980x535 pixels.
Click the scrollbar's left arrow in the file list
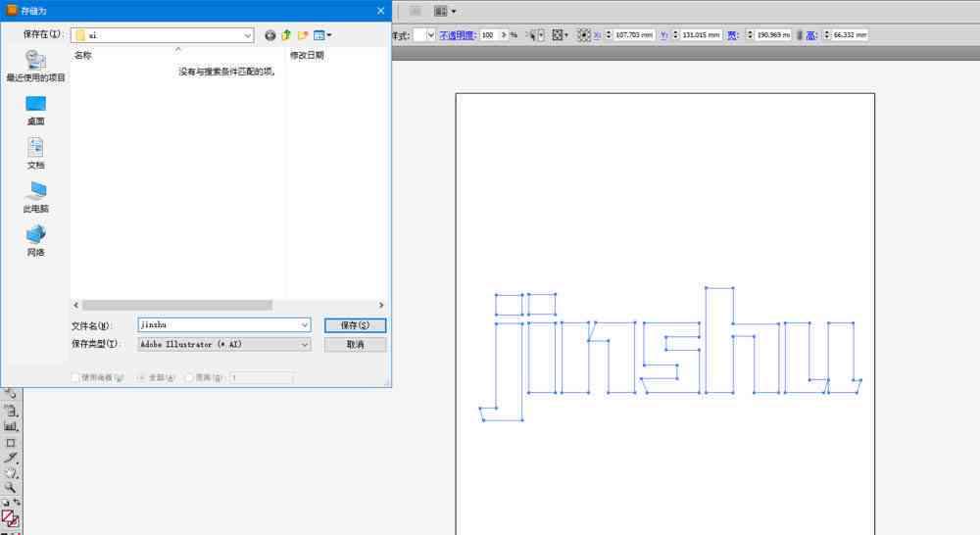(76, 305)
